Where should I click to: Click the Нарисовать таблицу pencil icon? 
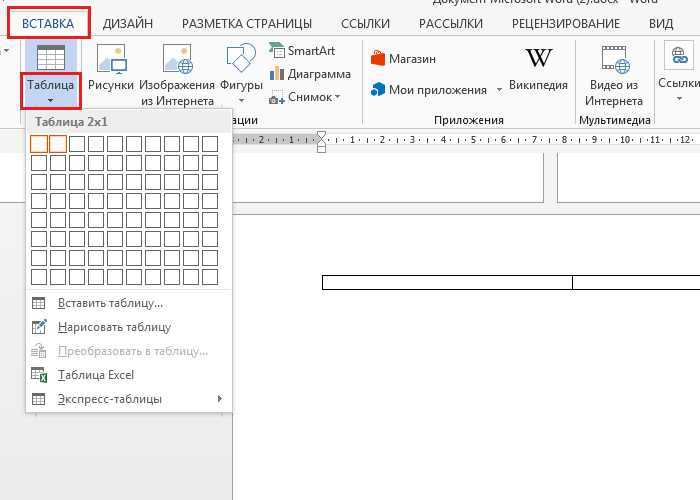pos(39,327)
